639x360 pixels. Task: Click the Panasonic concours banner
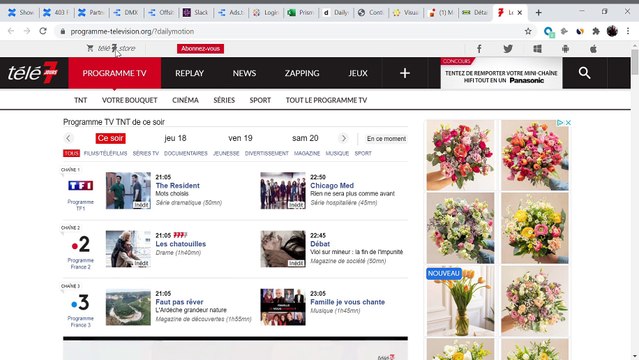501,74
